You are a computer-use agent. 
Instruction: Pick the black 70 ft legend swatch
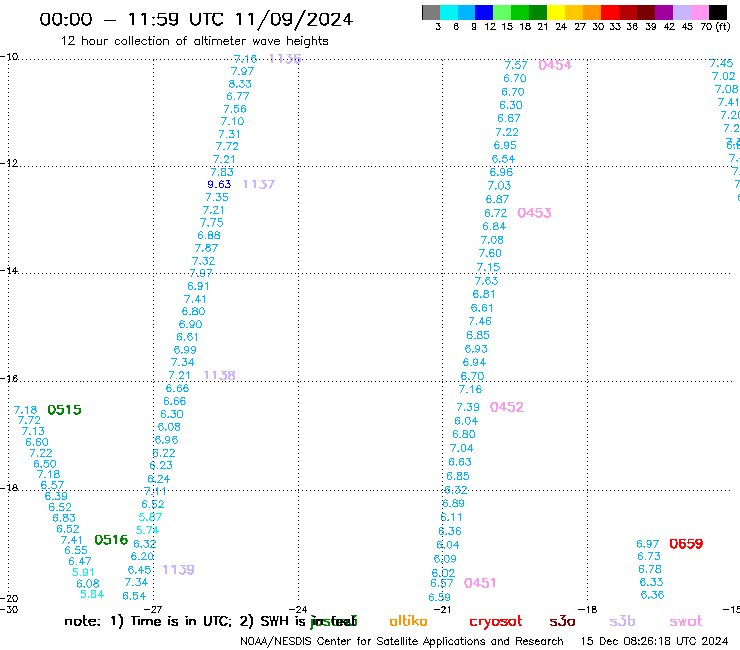(718, 12)
